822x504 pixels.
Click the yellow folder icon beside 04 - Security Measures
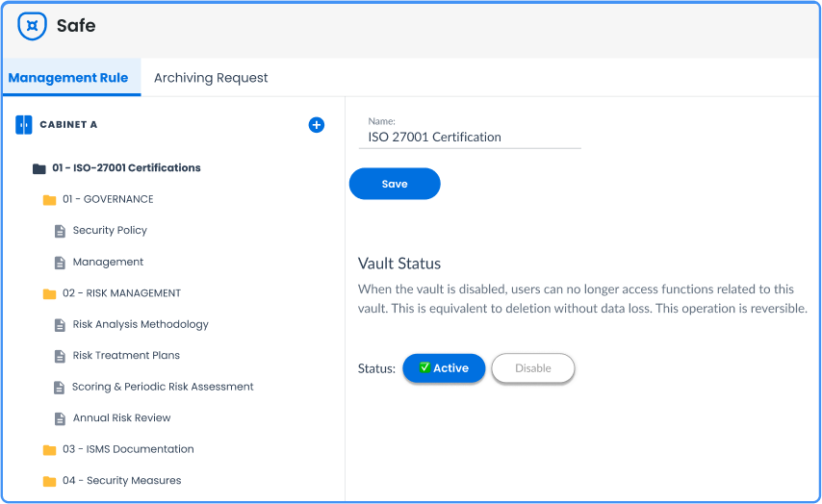coord(49,481)
